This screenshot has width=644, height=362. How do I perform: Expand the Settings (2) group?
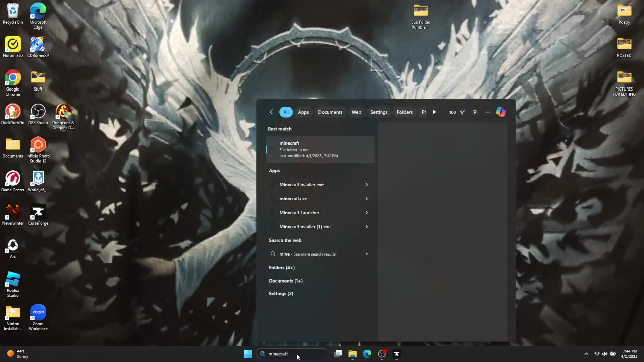[281, 294]
